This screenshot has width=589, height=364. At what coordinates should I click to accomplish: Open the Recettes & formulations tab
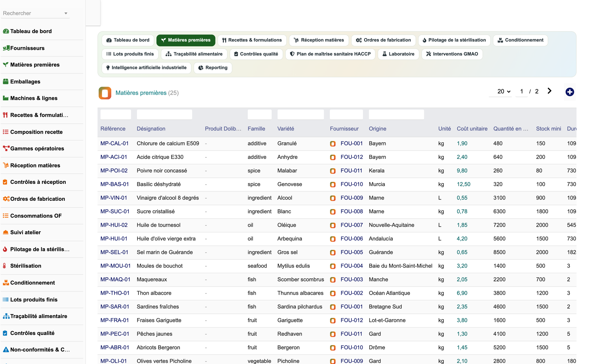point(252,40)
